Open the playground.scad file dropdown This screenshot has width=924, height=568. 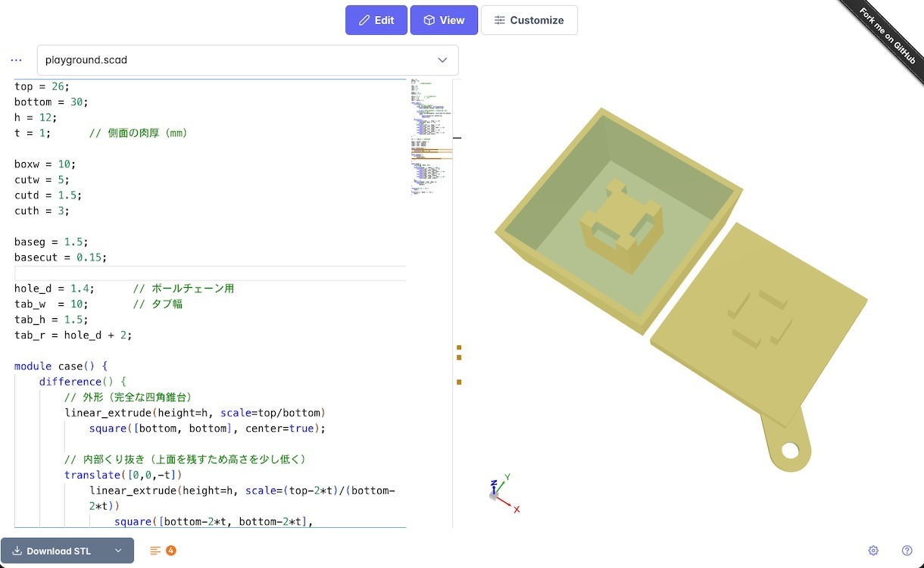(247, 60)
